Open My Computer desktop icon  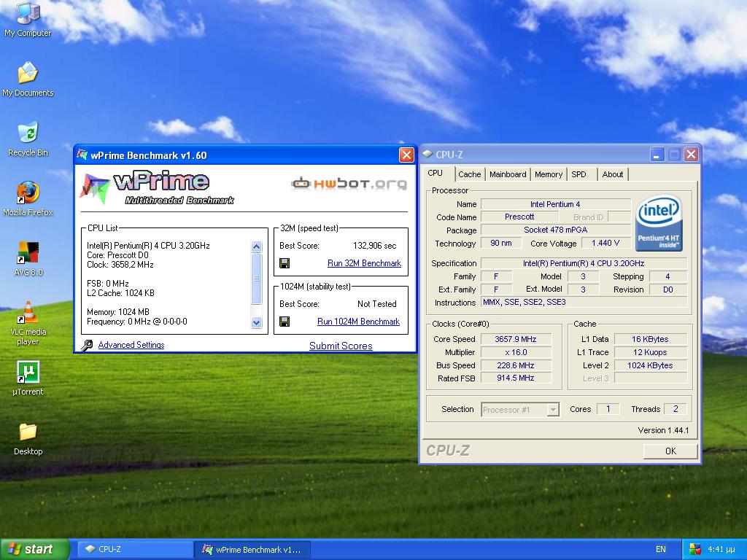(28, 19)
